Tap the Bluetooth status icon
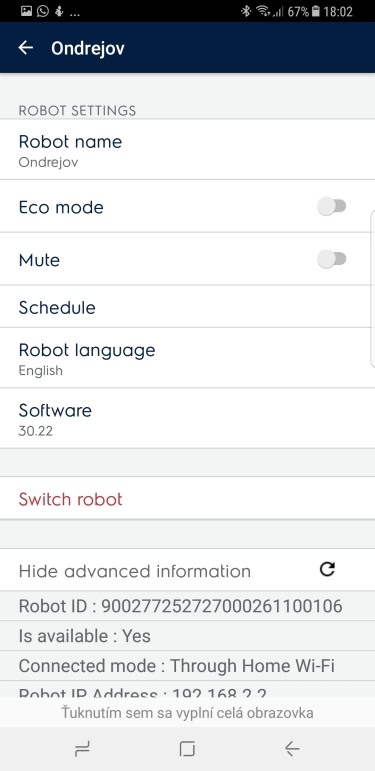Image resolution: width=375 pixels, height=771 pixels. 246,11
